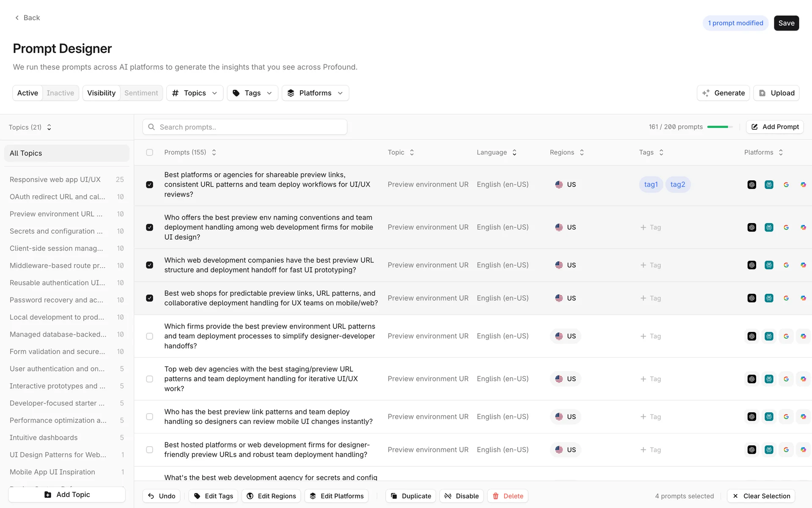Click the ChatGPT platform icon in first row

tap(752, 185)
